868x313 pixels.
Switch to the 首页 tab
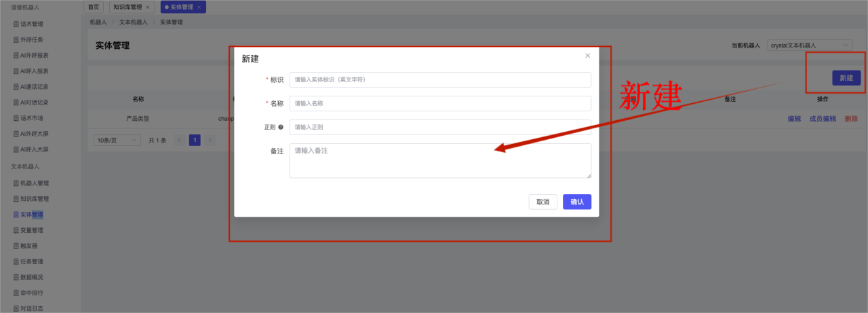(x=94, y=7)
